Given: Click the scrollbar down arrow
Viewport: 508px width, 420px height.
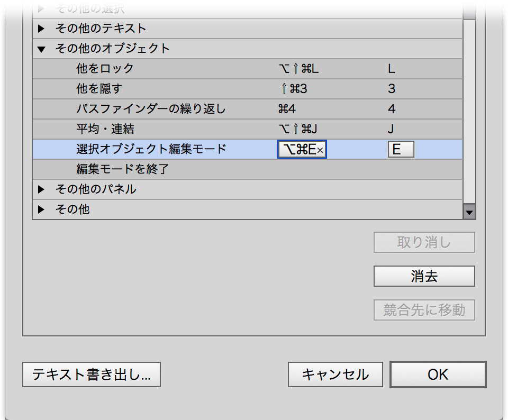Looking at the screenshot, I should pyautogui.click(x=469, y=213).
